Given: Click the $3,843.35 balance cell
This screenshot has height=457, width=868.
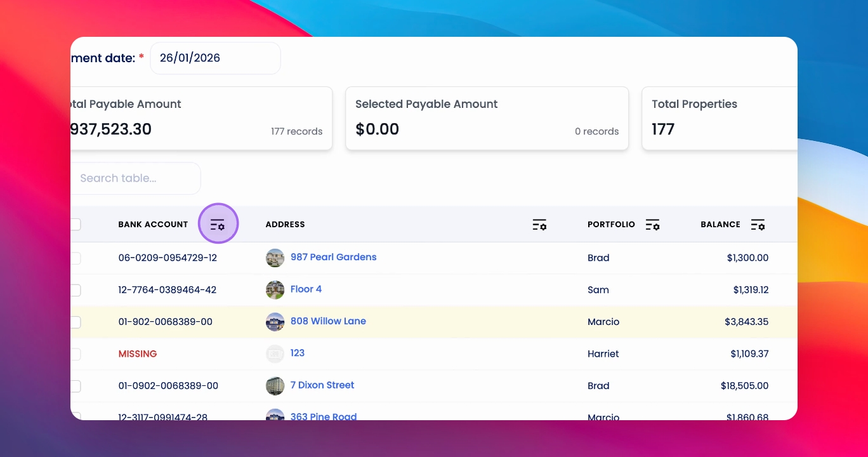Looking at the screenshot, I should [x=746, y=322].
